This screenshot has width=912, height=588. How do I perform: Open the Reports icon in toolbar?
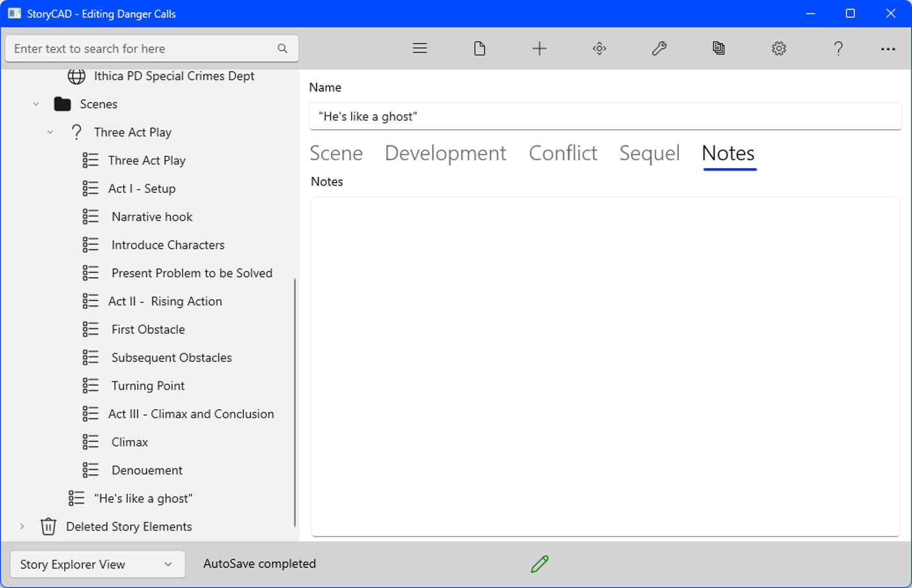coord(719,49)
